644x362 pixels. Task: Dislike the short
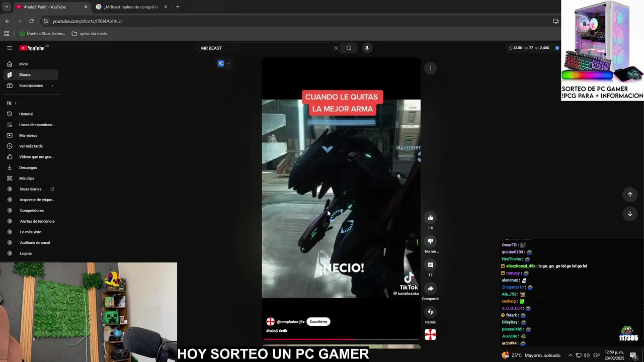pos(430,241)
